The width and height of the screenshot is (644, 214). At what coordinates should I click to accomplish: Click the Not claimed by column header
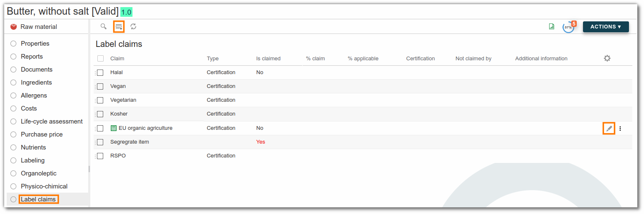(x=473, y=59)
